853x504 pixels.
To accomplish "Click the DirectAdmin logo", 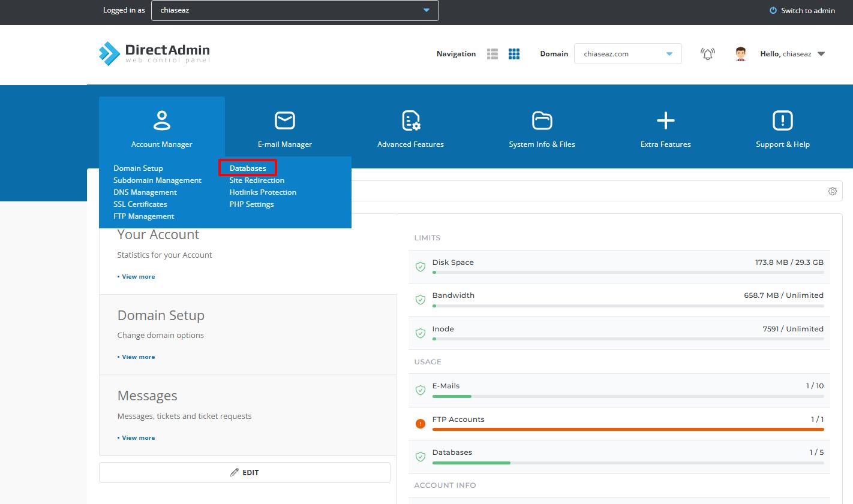I will tap(155, 53).
